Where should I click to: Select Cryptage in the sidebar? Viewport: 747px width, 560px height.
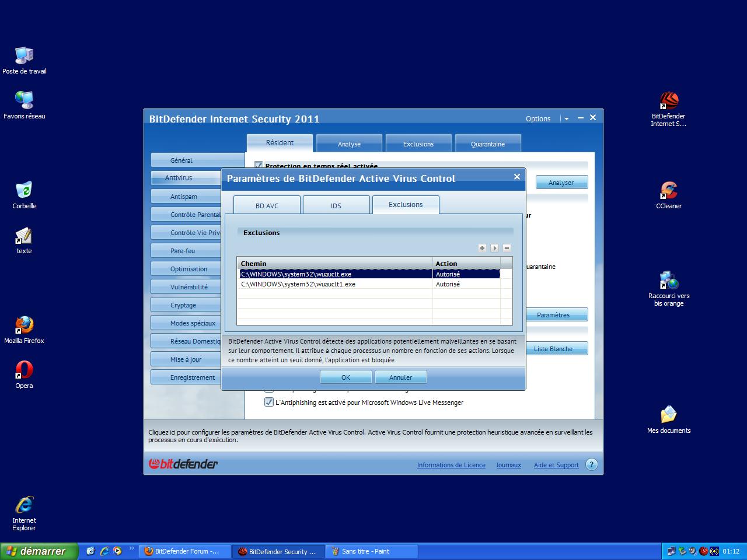click(x=186, y=305)
